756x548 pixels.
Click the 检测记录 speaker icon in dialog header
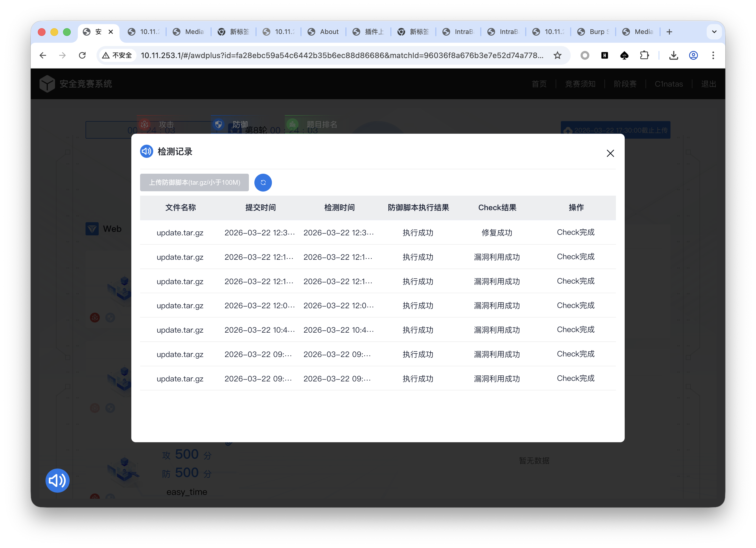click(x=146, y=152)
